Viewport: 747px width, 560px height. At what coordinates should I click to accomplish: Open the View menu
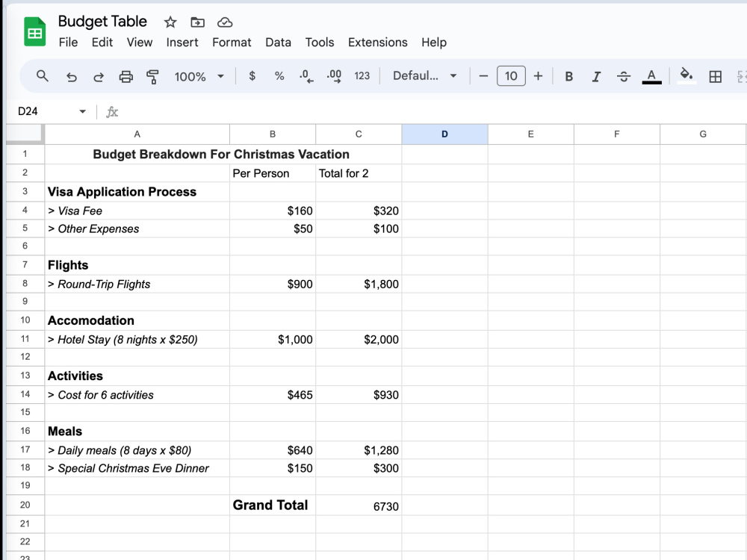(x=140, y=43)
